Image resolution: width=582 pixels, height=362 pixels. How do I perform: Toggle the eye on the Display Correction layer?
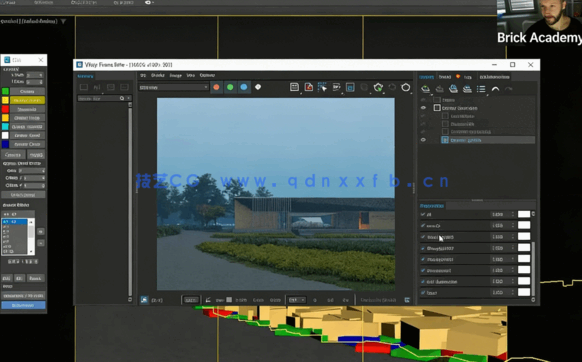(423, 108)
